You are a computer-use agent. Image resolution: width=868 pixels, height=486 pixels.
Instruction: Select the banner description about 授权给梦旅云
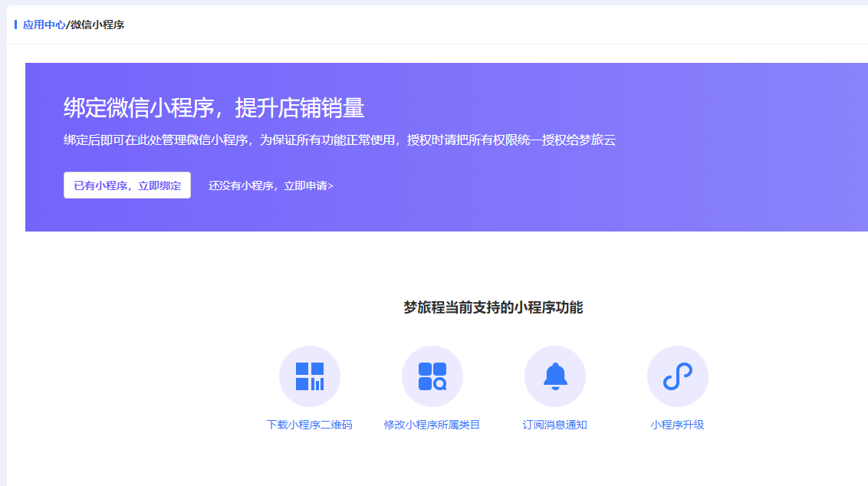[340, 140]
